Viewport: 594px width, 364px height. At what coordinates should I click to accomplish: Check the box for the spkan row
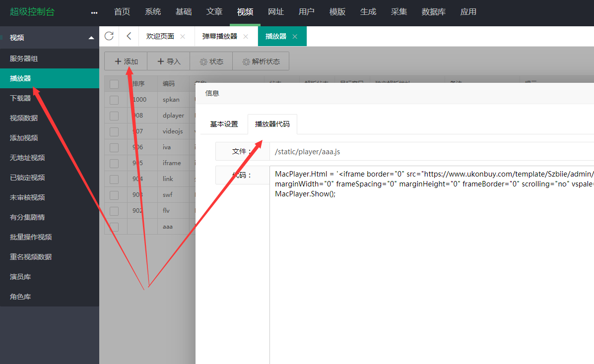click(x=114, y=100)
